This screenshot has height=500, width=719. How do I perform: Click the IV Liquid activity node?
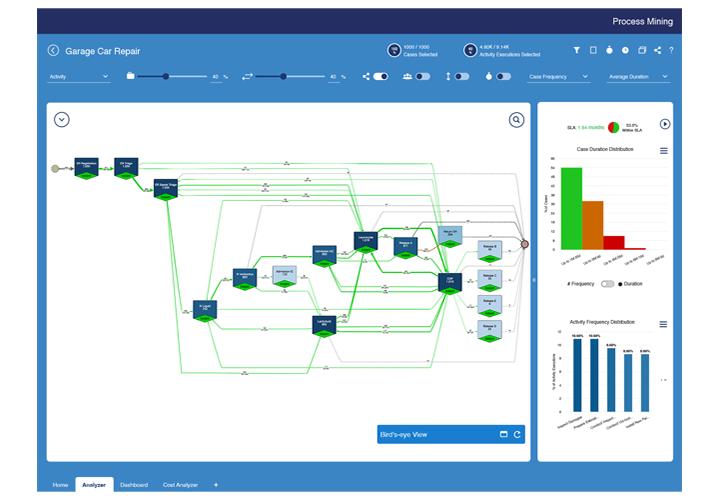click(205, 310)
